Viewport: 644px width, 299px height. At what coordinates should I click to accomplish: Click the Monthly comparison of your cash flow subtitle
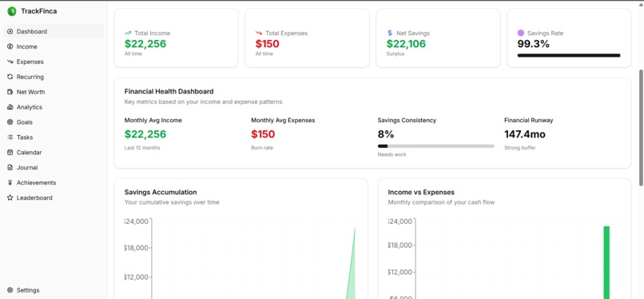(x=441, y=202)
